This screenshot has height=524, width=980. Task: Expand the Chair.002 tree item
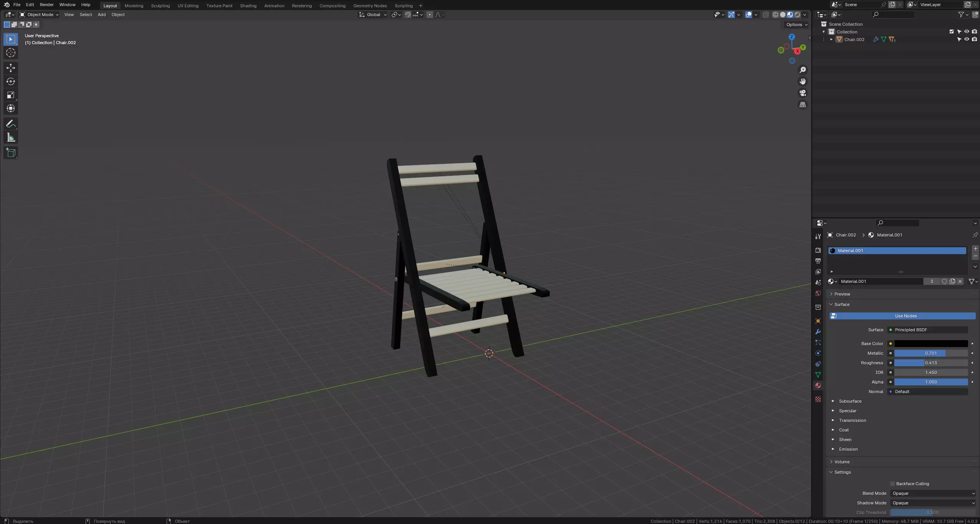click(x=832, y=39)
